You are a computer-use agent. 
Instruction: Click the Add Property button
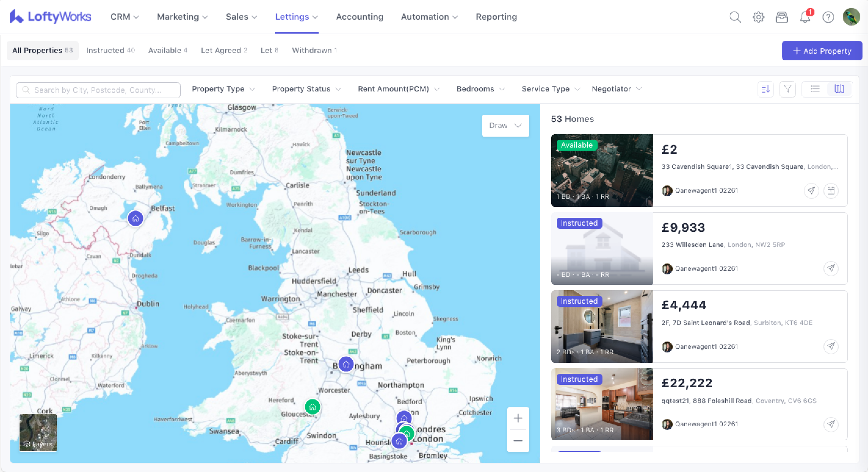[x=822, y=51]
